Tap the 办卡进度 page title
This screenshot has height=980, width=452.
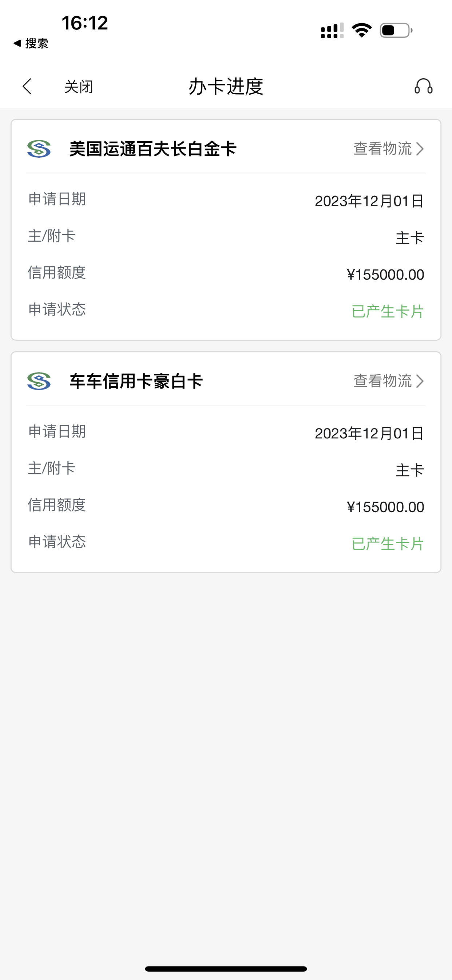[226, 86]
